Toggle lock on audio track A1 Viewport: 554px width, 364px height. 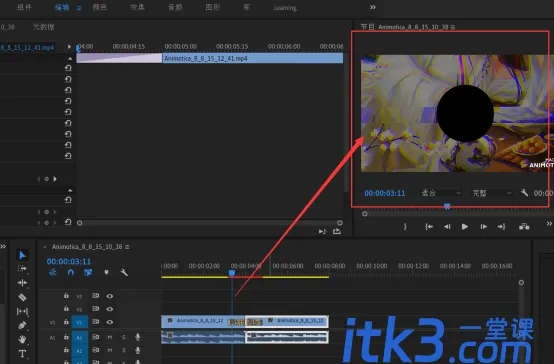point(66,337)
